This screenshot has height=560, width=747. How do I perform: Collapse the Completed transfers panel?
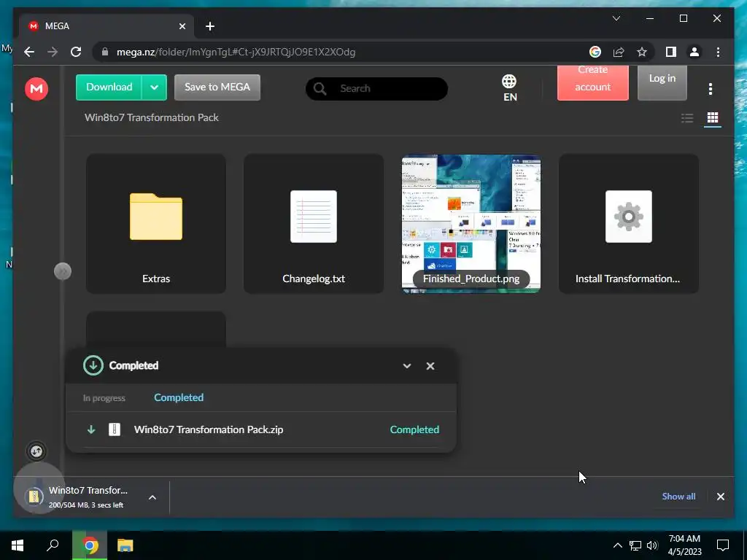pos(407,366)
